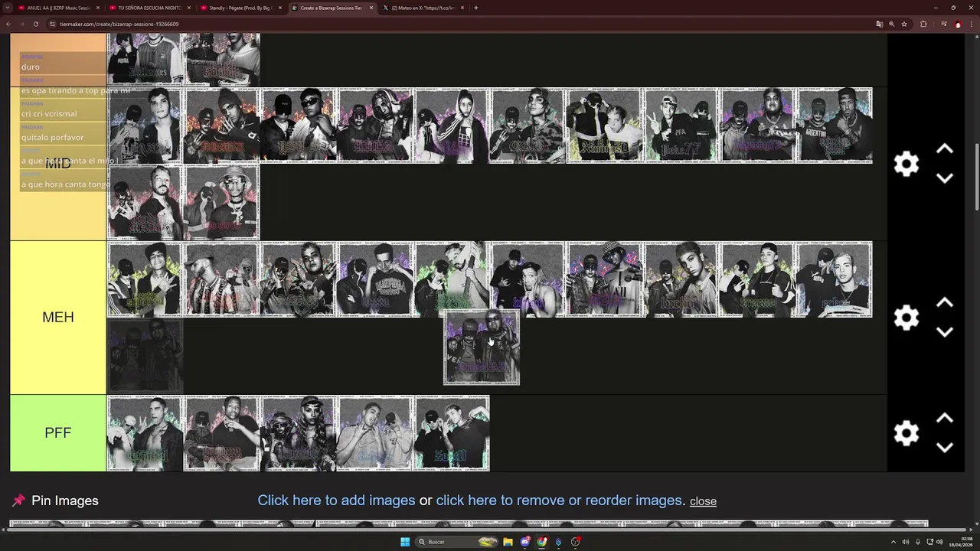
Task: Click the Pin Images label
Action: pos(65,500)
